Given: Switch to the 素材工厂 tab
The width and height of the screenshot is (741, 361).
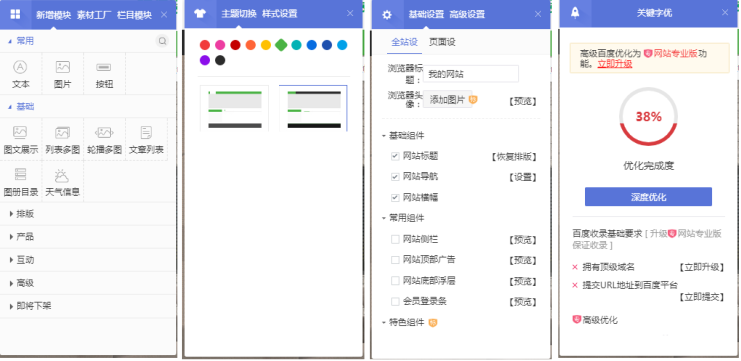Looking at the screenshot, I should [94, 15].
